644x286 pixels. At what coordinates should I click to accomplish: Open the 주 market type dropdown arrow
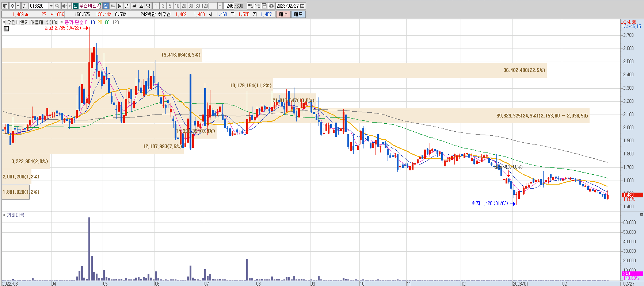click(18, 6)
